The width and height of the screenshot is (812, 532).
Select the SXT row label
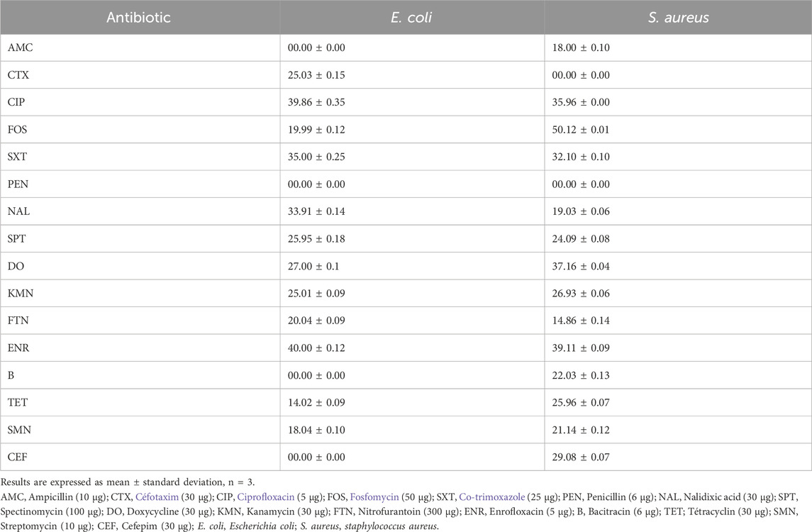(17, 157)
